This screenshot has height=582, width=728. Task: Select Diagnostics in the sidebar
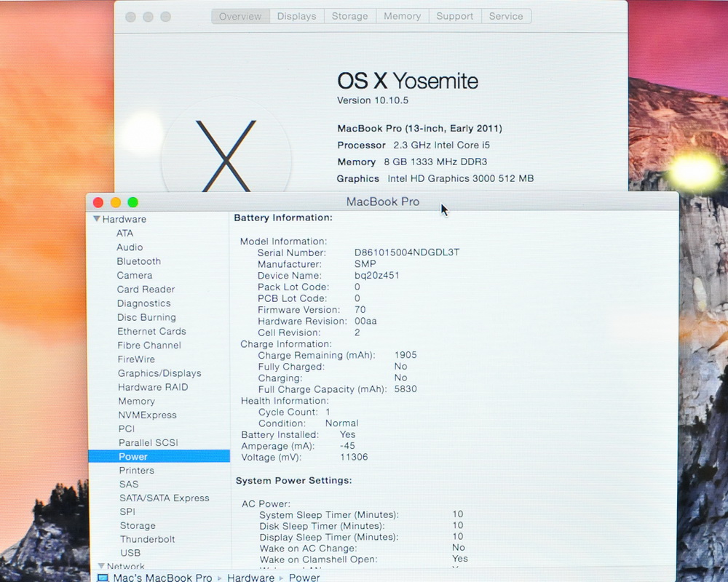(144, 303)
